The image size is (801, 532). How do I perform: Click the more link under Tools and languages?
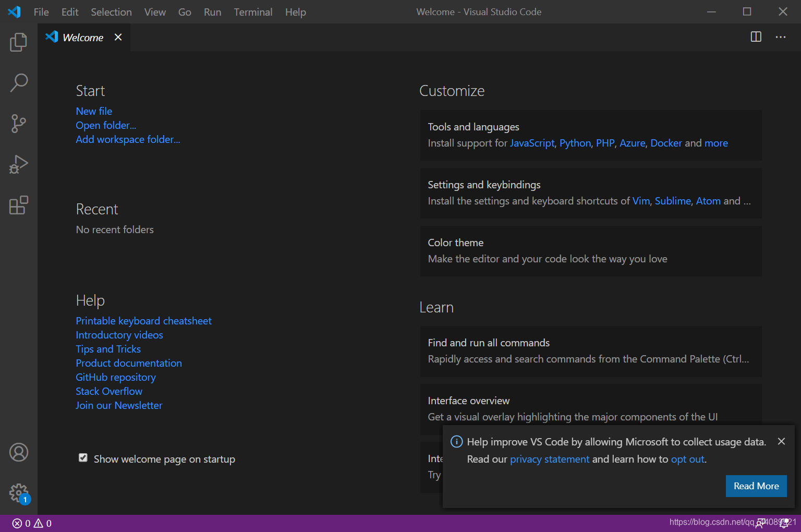click(x=716, y=143)
